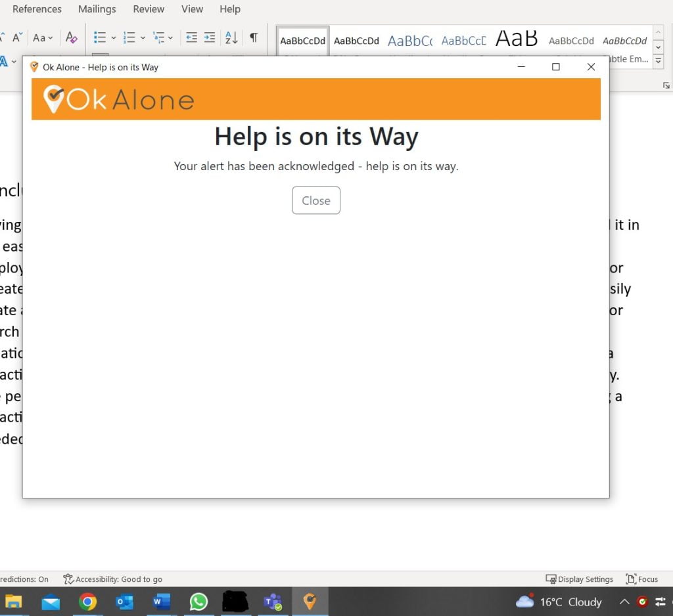The height and width of the screenshot is (616, 673).
Task: Apply bullet list formatting
Action: point(100,37)
